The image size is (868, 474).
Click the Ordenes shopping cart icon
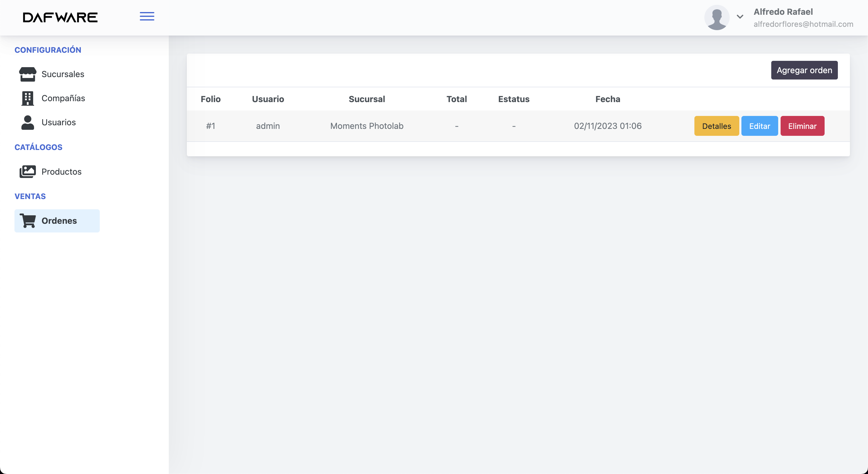[28, 221]
